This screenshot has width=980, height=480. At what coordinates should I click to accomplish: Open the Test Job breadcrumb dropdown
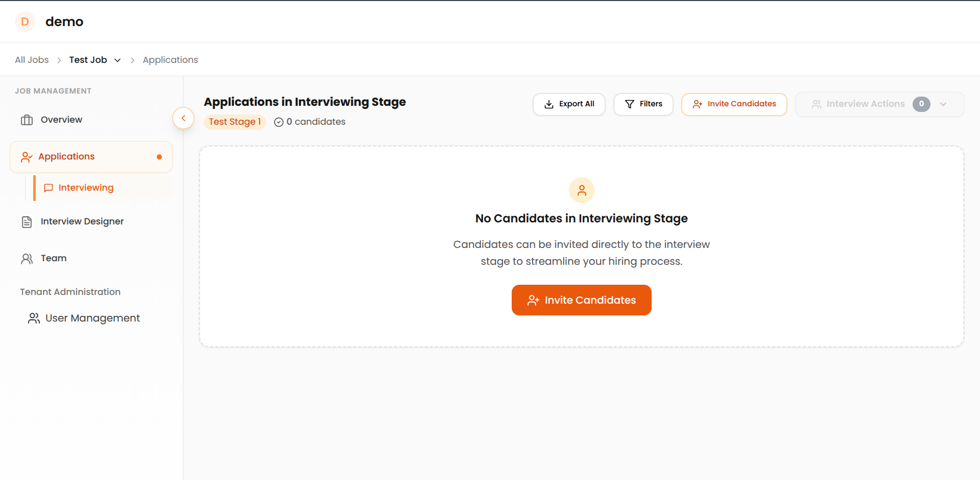(x=117, y=60)
